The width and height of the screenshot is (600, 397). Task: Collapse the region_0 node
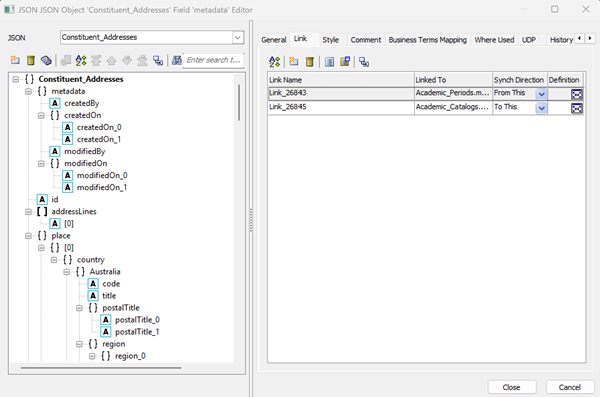[92, 356]
